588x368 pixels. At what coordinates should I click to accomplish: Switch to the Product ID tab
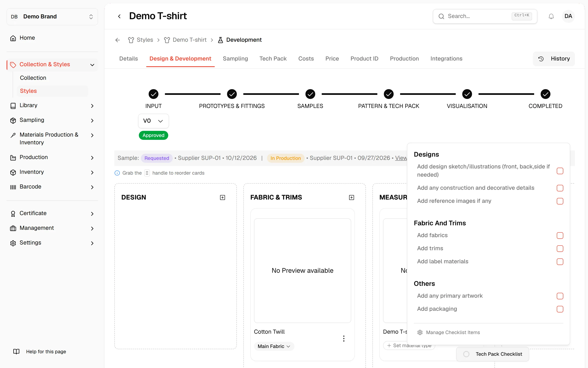(x=364, y=59)
